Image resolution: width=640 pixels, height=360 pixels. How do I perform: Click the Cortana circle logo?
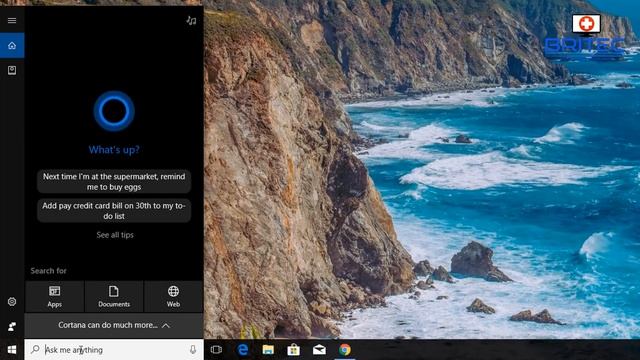[x=114, y=111]
